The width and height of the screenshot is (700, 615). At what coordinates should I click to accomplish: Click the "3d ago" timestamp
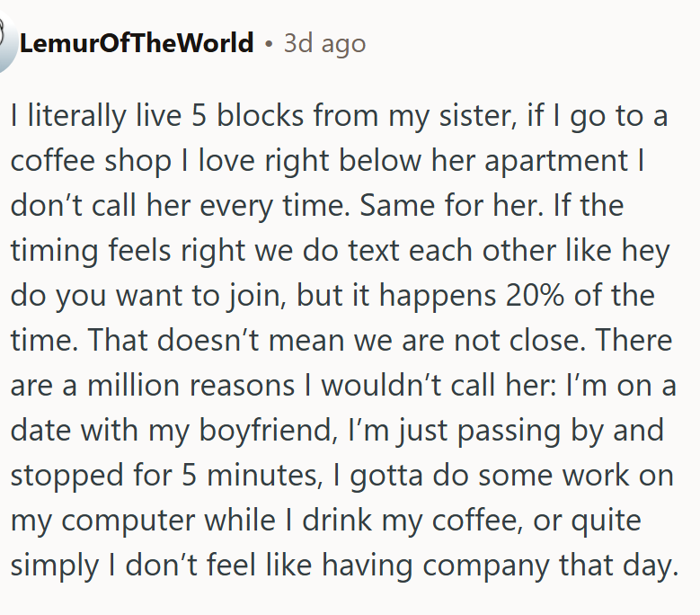coord(324,44)
